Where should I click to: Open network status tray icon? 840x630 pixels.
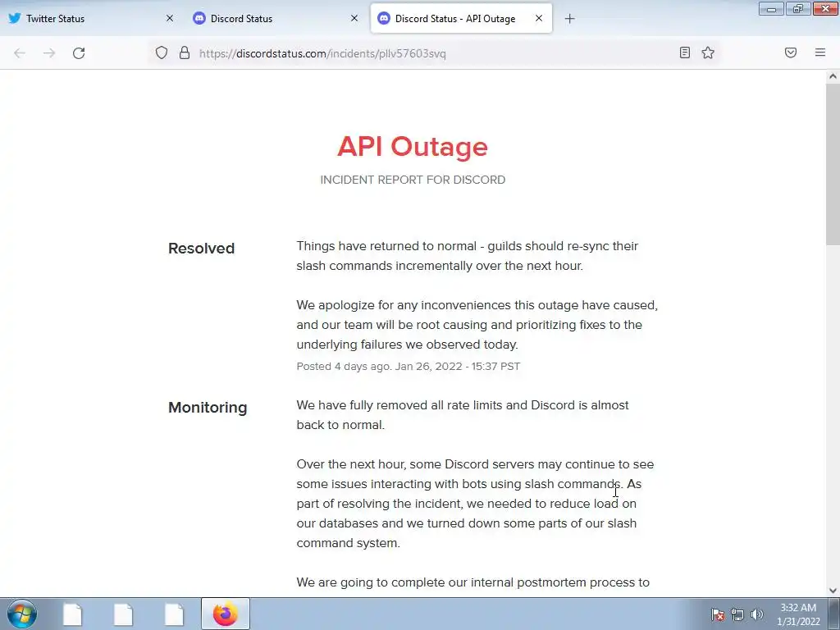(x=737, y=614)
